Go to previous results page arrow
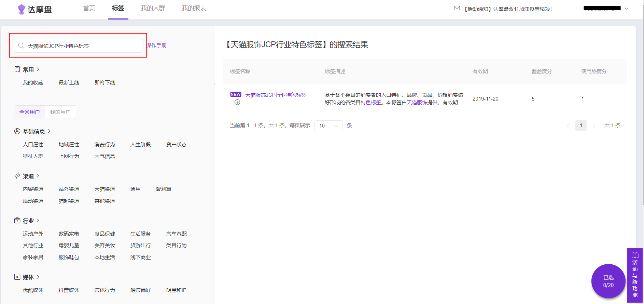Image resolution: width=644 pixels, height=304 pixels. coord(568,126)
